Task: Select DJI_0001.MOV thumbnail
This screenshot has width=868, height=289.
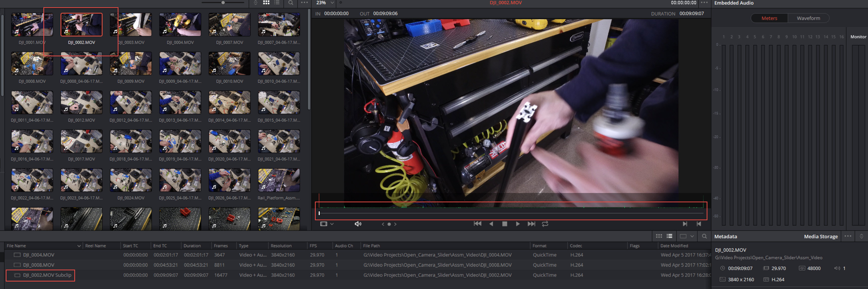Action: 32,25
